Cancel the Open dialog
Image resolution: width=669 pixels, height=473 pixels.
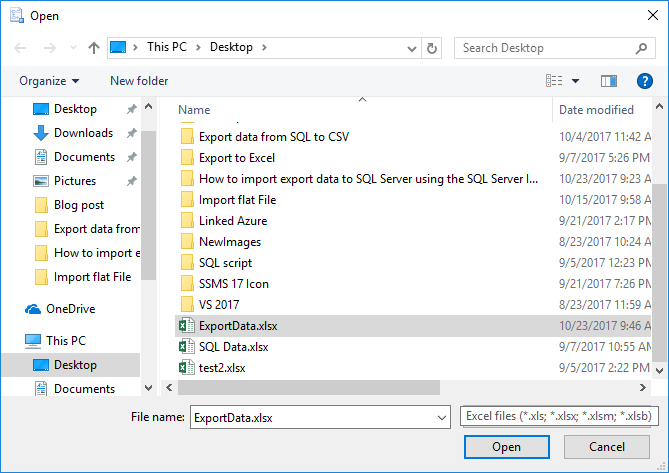607,447
